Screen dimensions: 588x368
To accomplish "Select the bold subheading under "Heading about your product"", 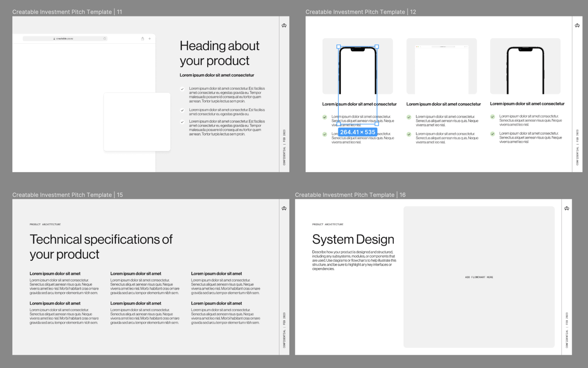I will (x=217, y=75).
